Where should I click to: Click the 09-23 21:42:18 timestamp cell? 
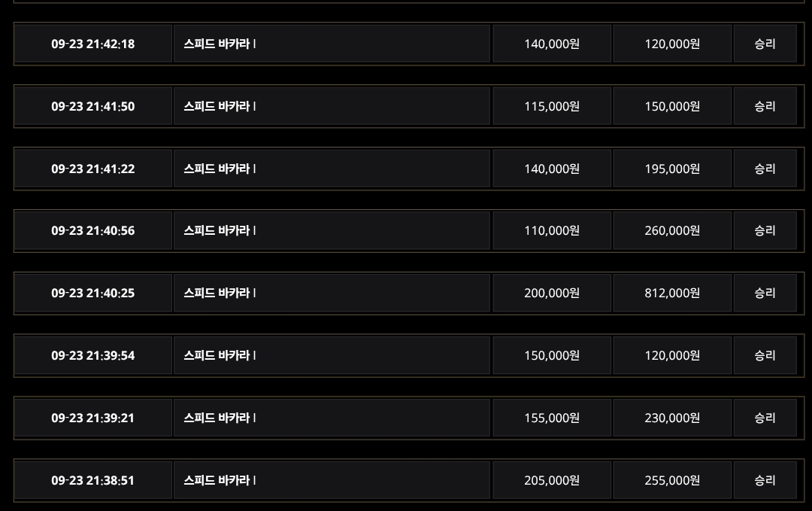93,44
